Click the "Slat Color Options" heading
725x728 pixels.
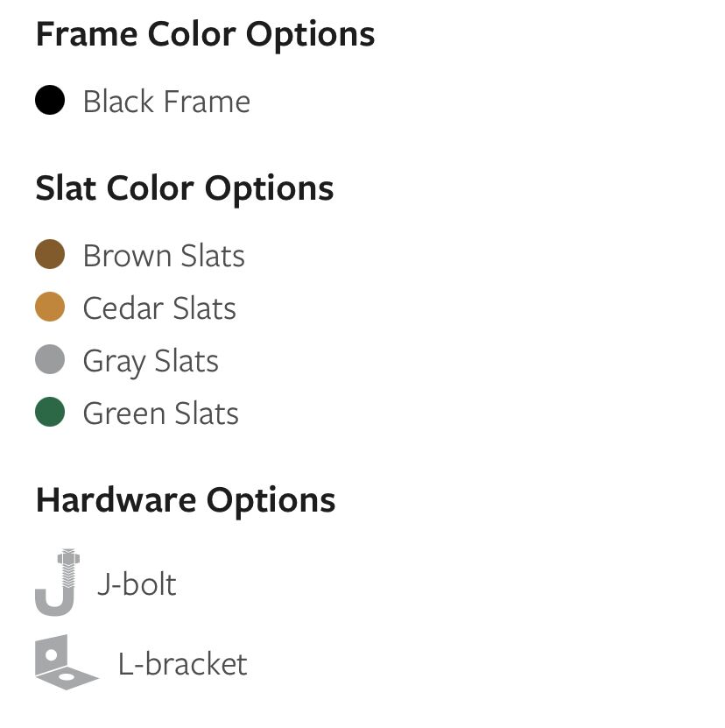point(185,188)
